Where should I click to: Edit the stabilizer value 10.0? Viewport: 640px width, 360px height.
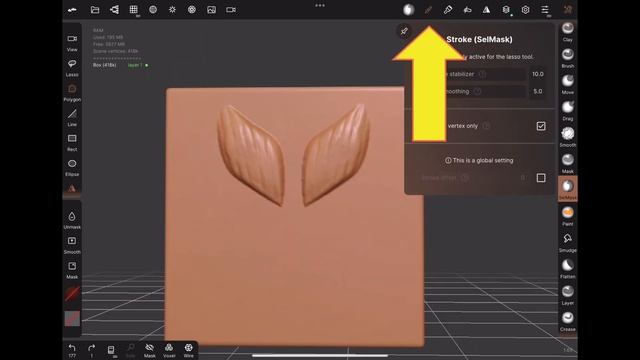coord(538,74)
